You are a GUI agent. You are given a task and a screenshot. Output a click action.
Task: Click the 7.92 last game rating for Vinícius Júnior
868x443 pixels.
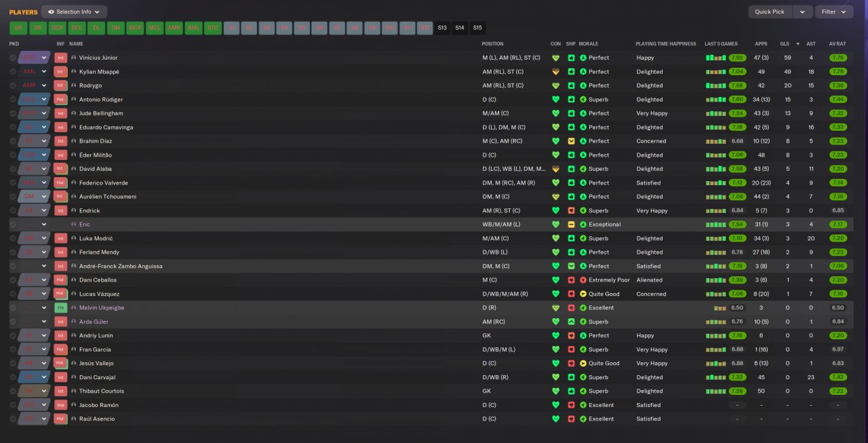coord(738,58)
